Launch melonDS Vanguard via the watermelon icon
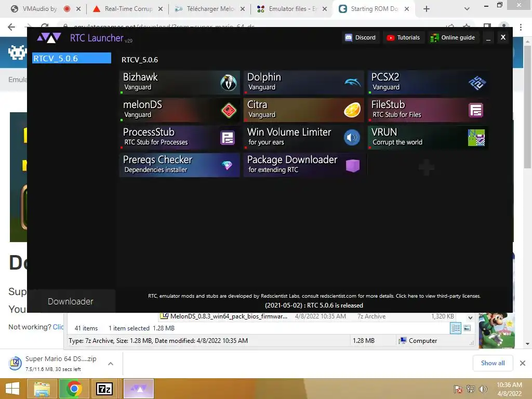532x399 pixels. [x=229, y=110]
